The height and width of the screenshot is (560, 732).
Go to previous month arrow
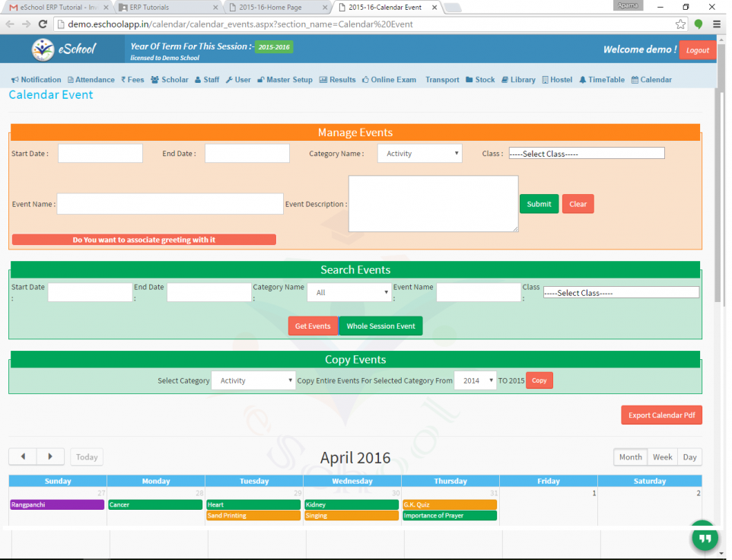tap(23, 457)
